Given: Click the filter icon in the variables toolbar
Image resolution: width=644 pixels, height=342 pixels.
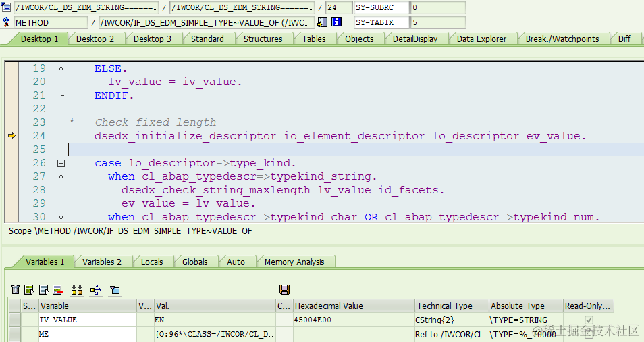Looking at the screenshot, I should pyautogui.click(x=115, y=290).
